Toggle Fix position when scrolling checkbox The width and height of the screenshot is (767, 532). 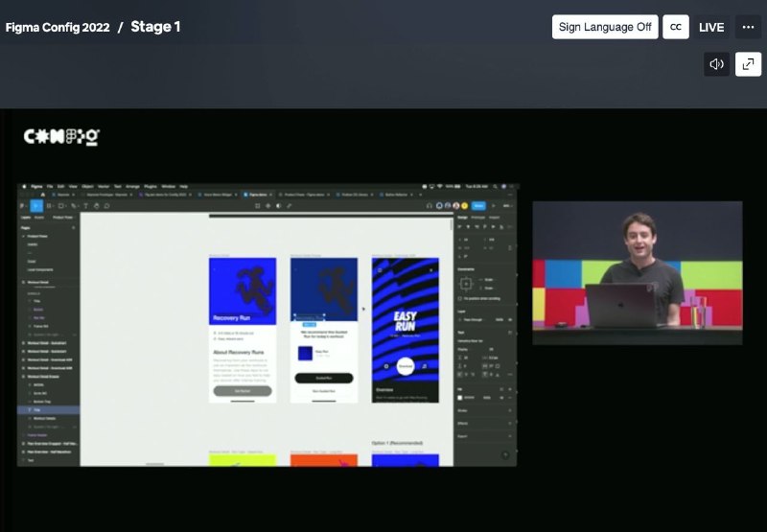point(460,299)
